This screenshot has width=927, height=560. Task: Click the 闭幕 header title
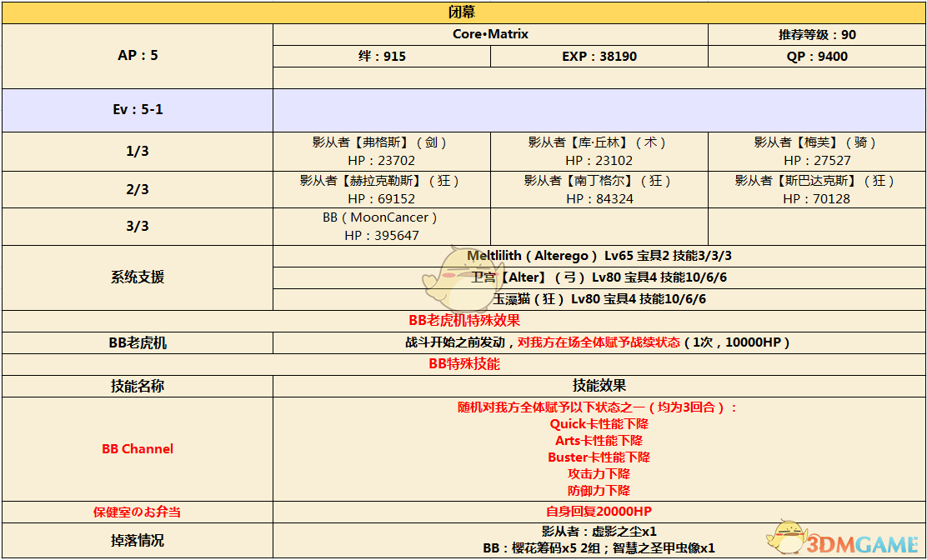462,12
